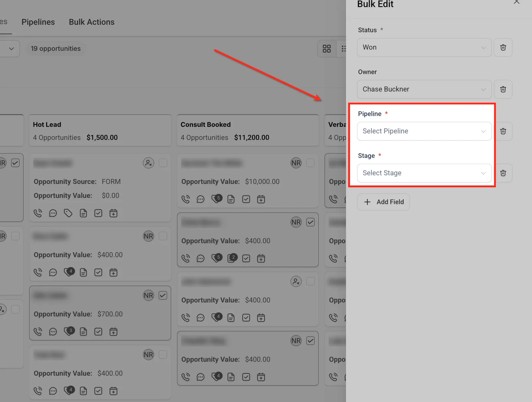Viewport: 532px width, 402px height.
Task: Click calendar icon on the $10,000.00 card
Action: [x=261, y=199]
